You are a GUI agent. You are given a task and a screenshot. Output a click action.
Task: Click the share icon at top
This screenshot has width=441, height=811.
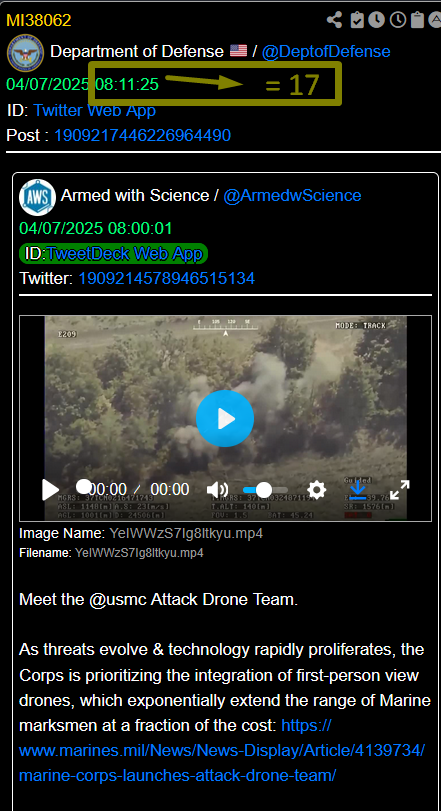click(x=334, y=20)
